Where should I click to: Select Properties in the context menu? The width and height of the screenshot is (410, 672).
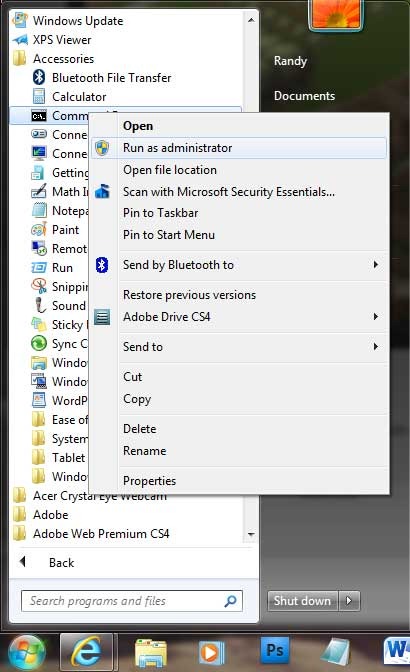click(239, 481)
